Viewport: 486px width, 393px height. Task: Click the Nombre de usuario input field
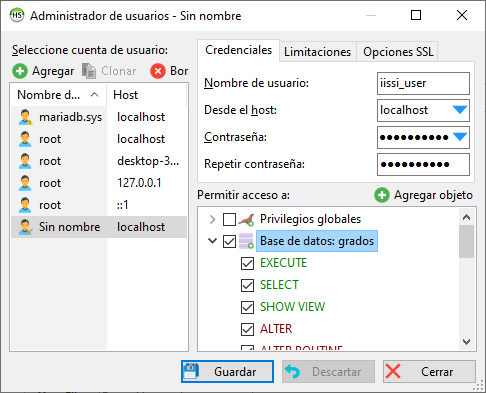pos(423,83)
